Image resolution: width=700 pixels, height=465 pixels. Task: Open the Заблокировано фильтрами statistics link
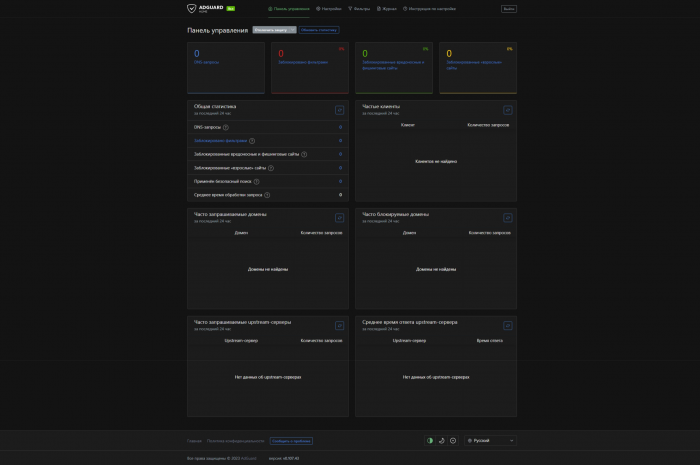[219, 141]
